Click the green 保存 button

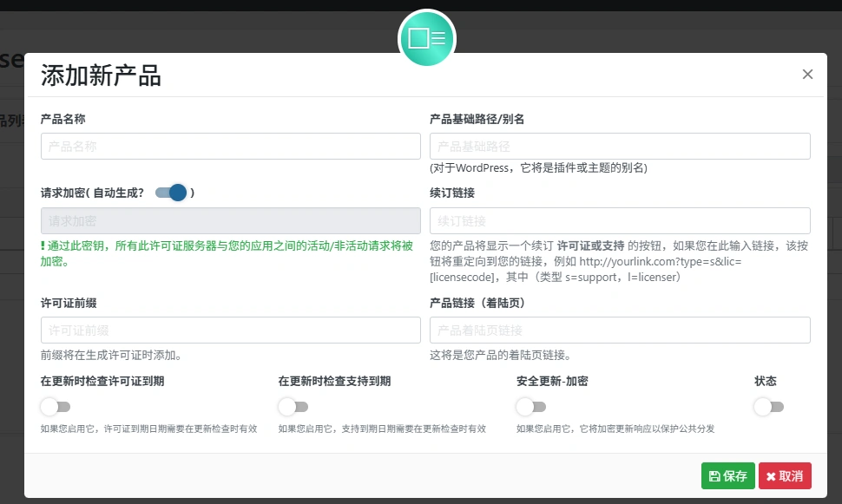tap(727, 475)
